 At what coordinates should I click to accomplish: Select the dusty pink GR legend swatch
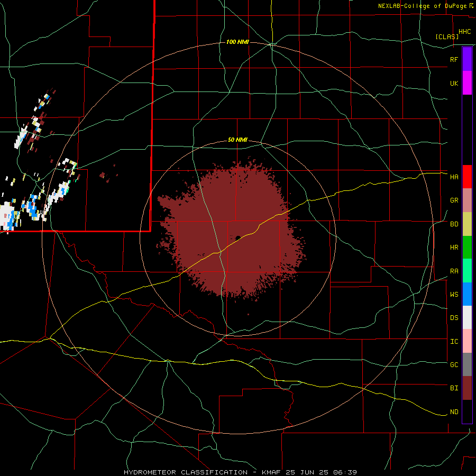pos(467,200)
